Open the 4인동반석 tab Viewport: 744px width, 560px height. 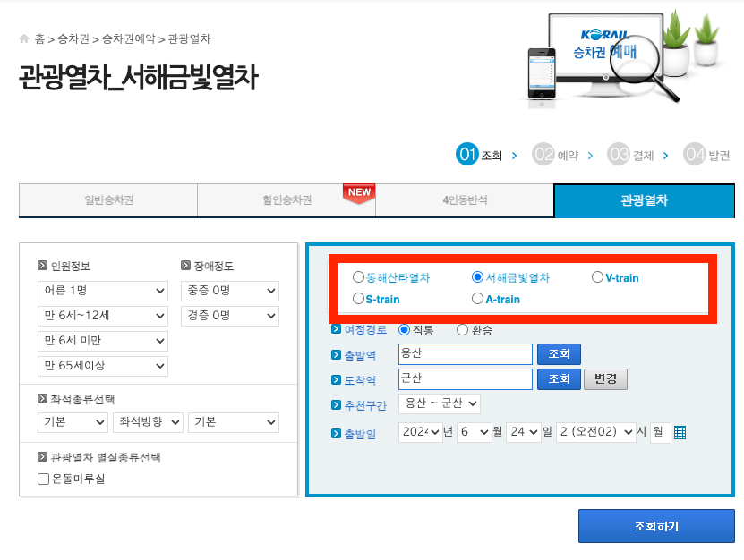(x=465, y=200)
